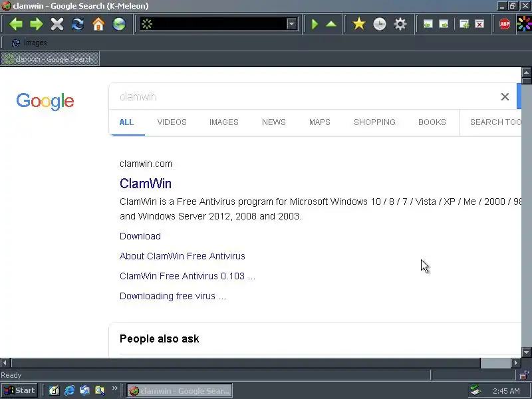Click the vertical scrollbar down arrow
532x399 pixels.
coord(527,352)
